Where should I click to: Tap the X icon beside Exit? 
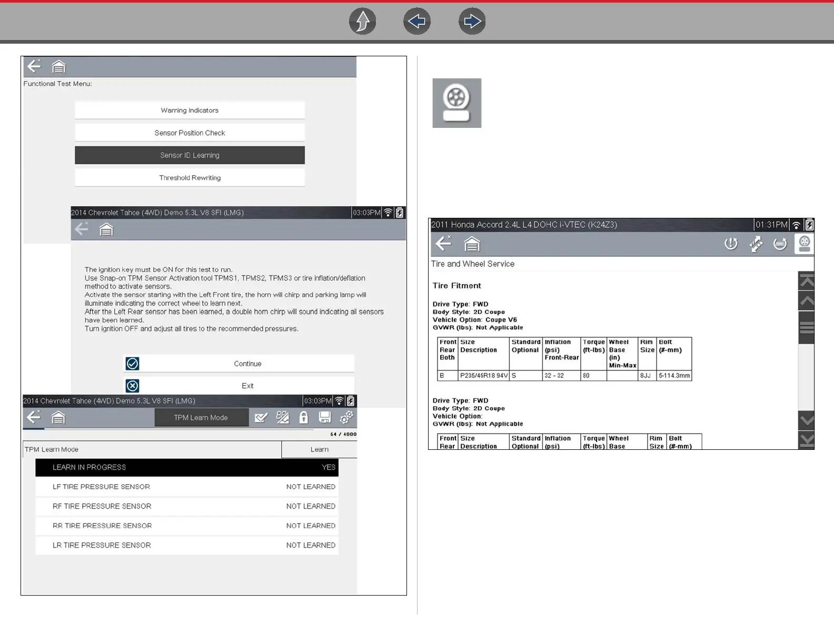coord(133,386)
